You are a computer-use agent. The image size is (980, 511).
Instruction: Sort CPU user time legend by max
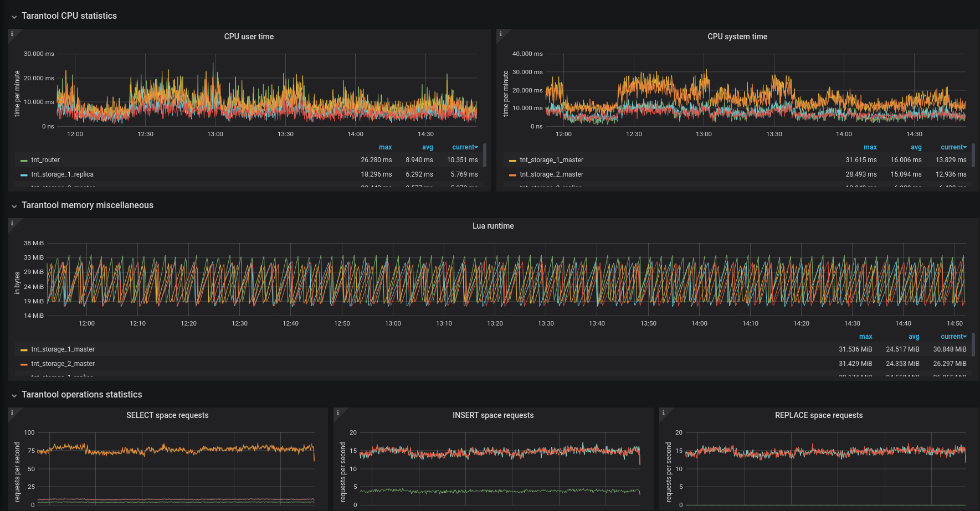point(385,147)
